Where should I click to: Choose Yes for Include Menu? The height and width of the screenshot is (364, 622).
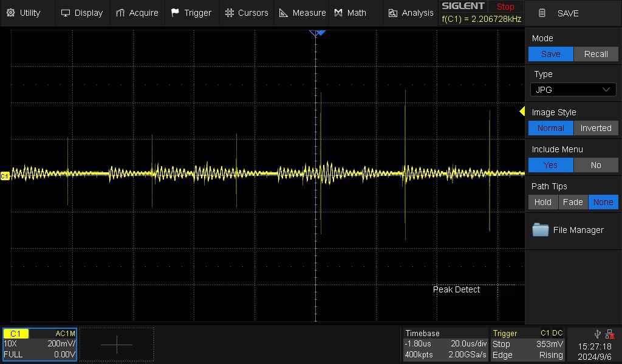[x=550, y=165]
